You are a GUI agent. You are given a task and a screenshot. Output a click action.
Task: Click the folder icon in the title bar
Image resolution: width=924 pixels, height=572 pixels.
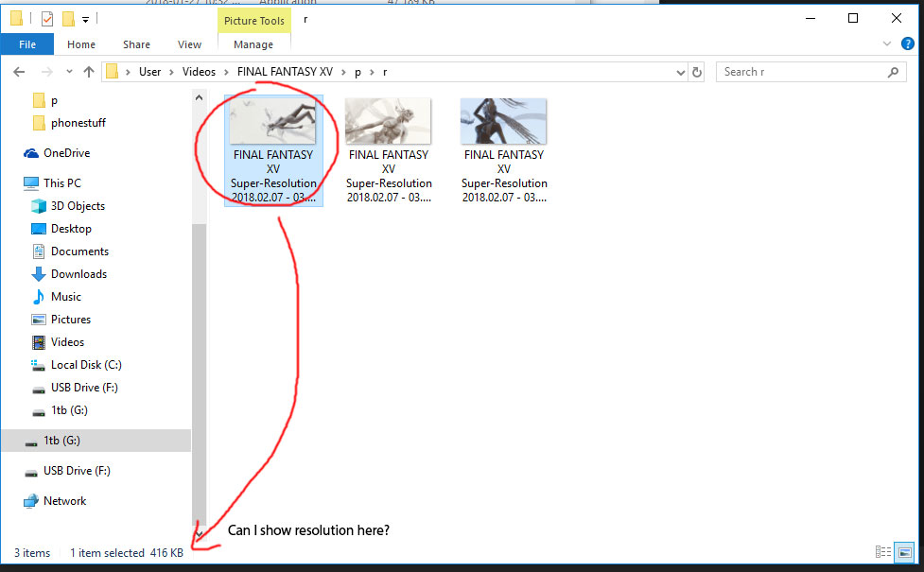[x=16, y=19]
